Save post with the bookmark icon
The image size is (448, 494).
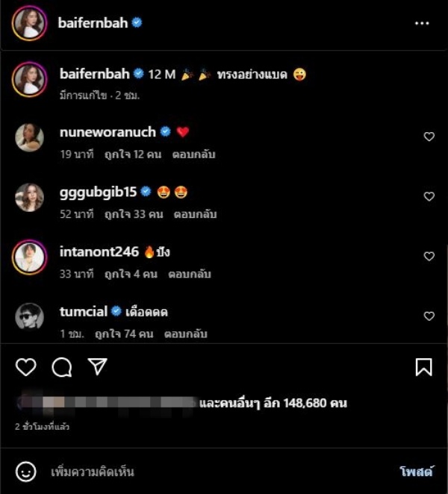[423, 366]
